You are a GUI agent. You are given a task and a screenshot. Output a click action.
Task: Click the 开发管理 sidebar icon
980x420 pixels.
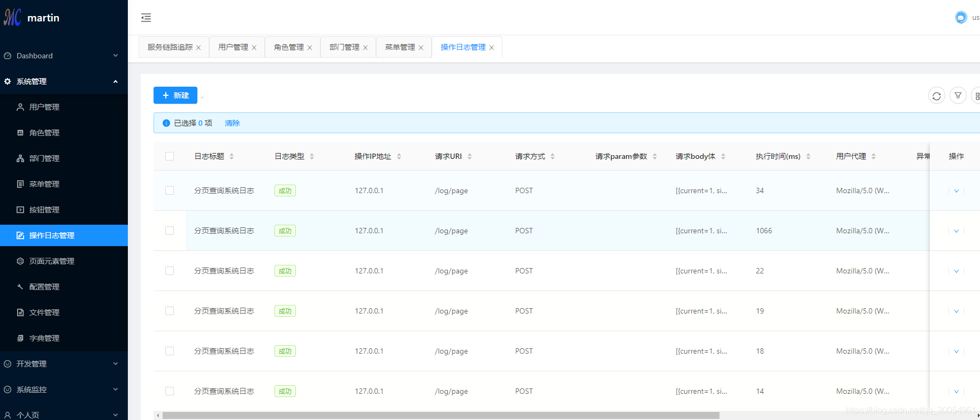[x=7, y=364]
